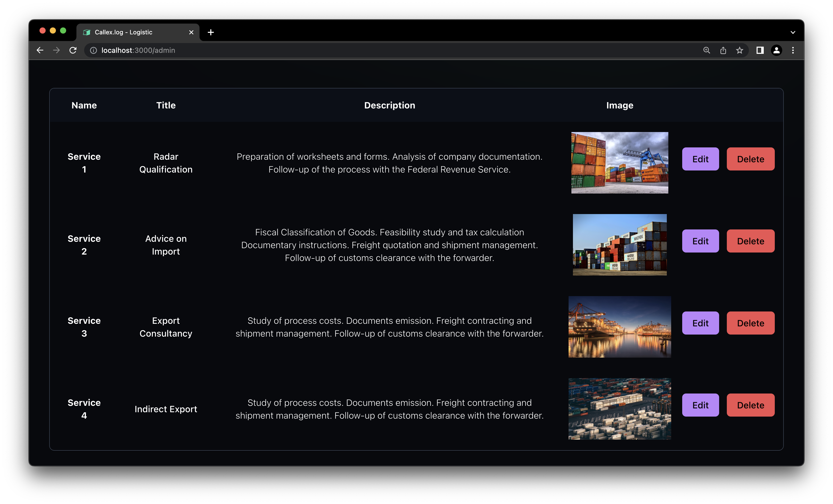Open Chrome three-dot menu
The image size is (833, 504).
793,50
